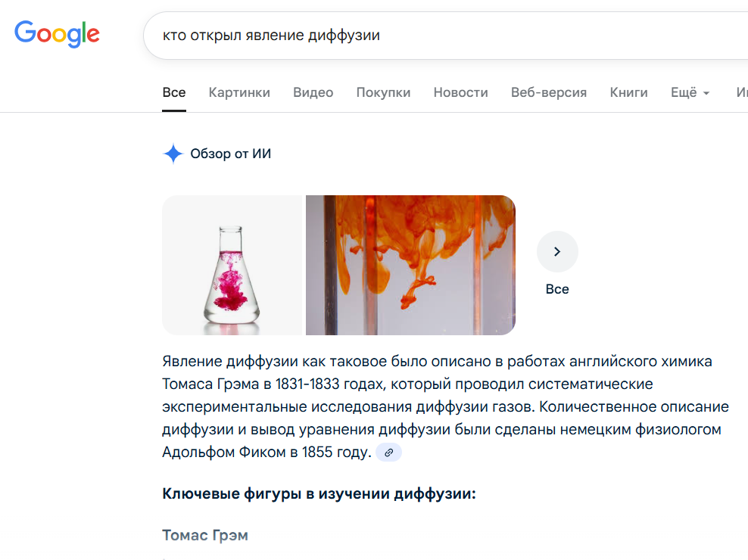
Task: Click the Обзор от ИИ heading
Action: (x=230, y=154)
